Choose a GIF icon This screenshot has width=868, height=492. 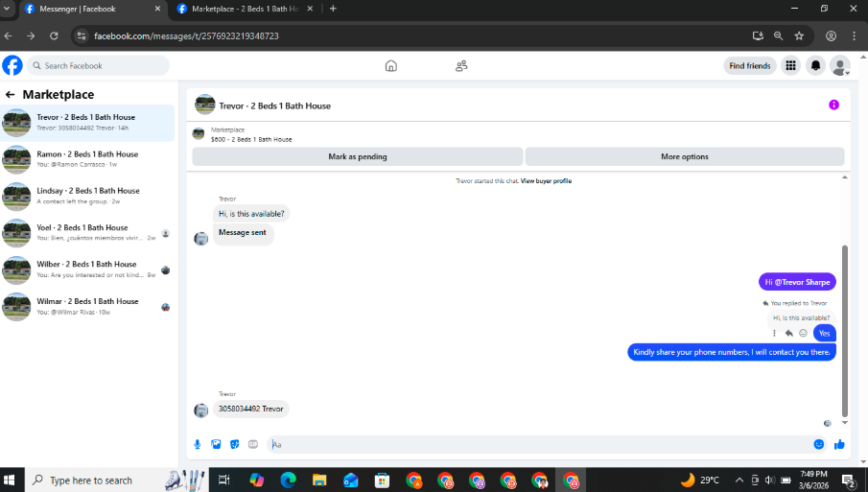coord(253,444)
